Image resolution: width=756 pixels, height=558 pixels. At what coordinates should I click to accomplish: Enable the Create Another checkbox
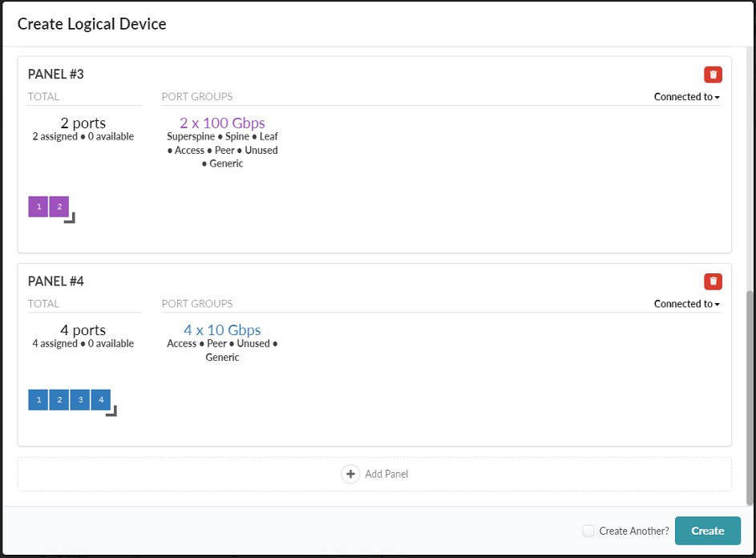[588, 531]
